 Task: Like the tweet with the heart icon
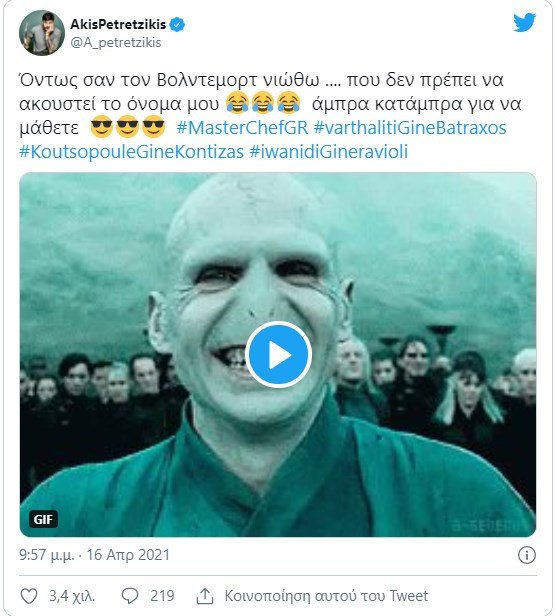[x=29, y=596]
